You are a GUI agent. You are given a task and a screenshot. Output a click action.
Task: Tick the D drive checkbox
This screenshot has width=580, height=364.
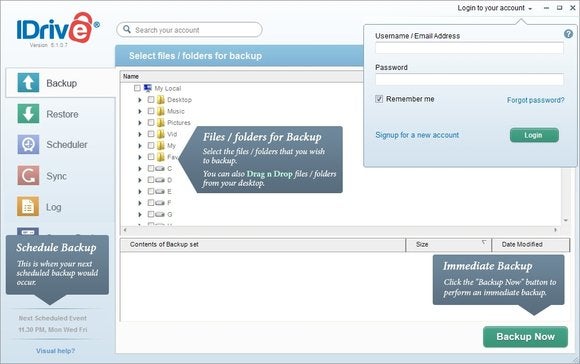151,180
